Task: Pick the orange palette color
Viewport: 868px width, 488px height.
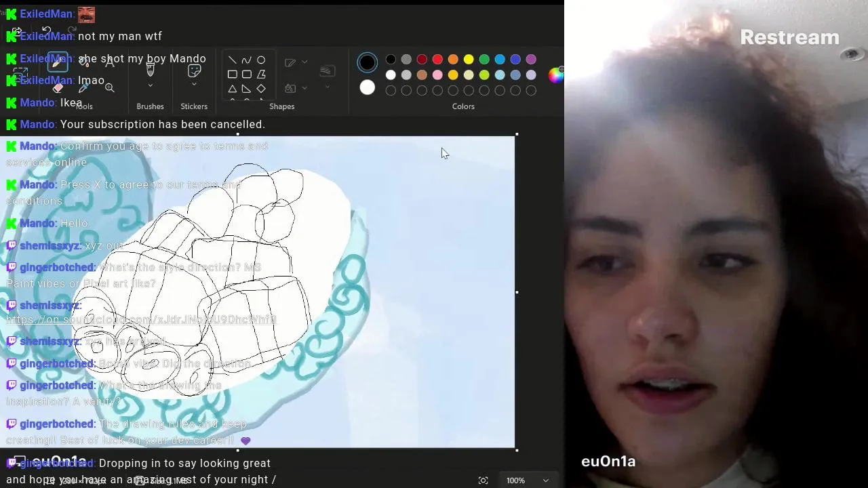Action: click(x=453, y=60)
